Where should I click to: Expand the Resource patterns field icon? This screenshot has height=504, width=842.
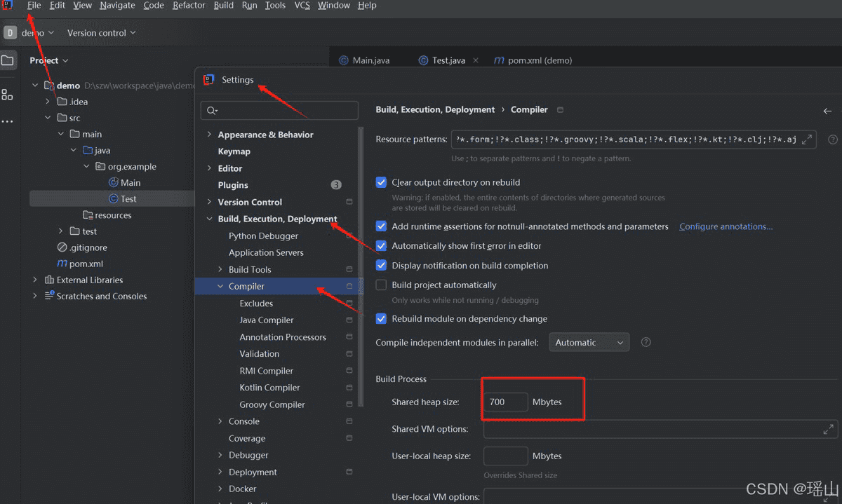808,139
